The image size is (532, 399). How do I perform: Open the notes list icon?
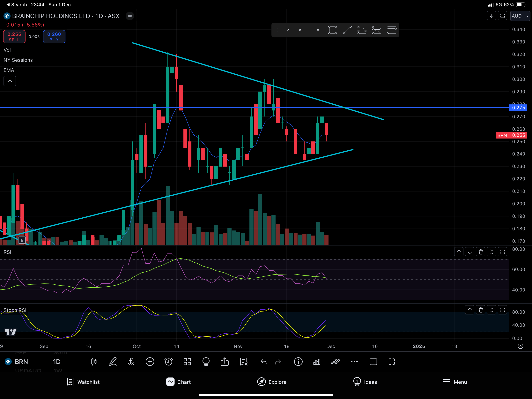[244, 361]
